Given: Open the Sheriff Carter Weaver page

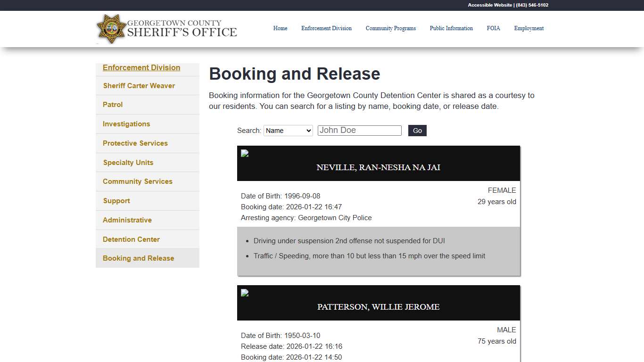Looking at the screenshot, I should coord(139,85).
